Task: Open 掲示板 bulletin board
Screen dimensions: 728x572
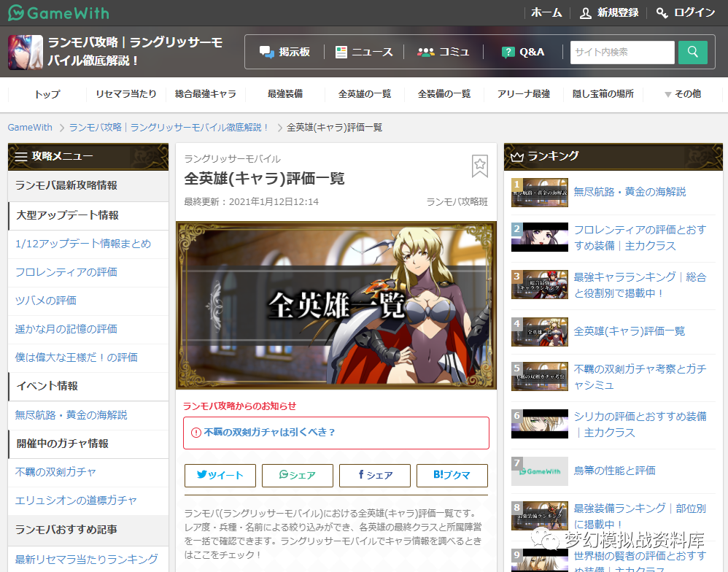Action: (x=284, y=52)
